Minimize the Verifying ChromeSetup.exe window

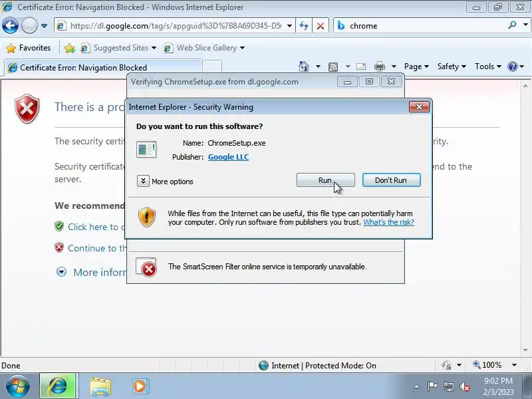(x=347, y=82)
